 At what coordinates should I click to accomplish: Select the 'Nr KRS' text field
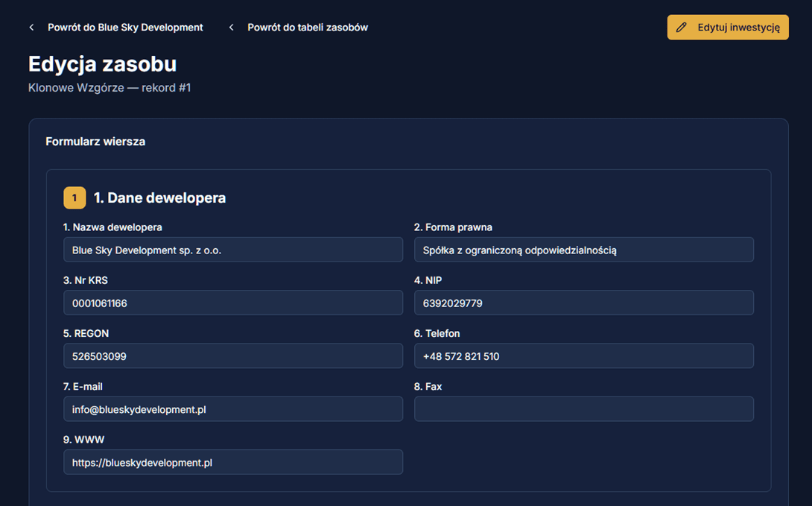[x=232, y=303]
